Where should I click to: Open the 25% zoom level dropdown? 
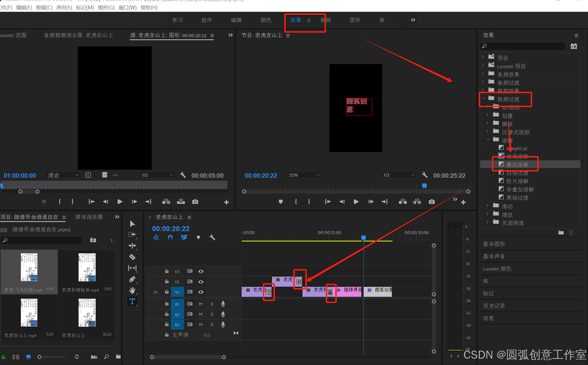click(x=304, y=175)
